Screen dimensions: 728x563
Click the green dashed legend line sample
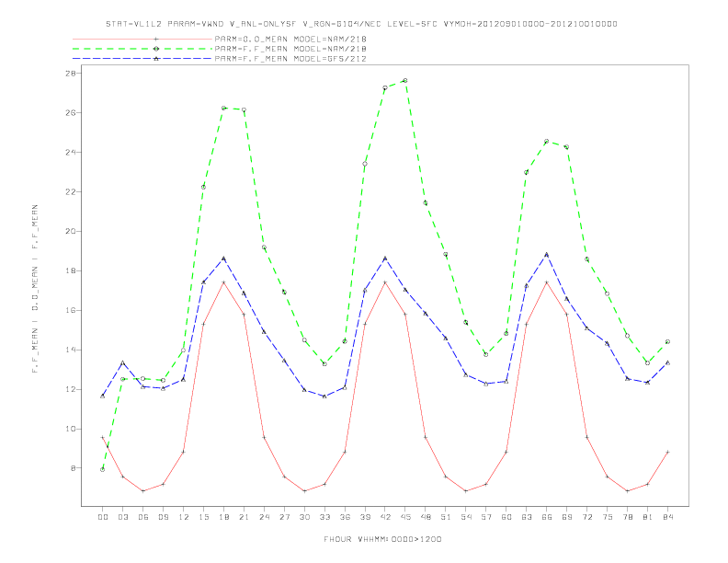142,49
